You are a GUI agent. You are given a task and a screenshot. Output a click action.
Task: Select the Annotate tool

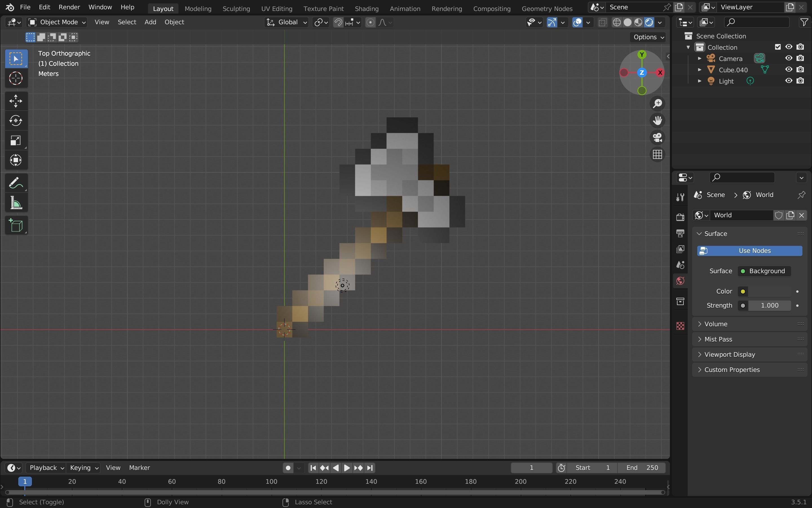click(16, 183)
